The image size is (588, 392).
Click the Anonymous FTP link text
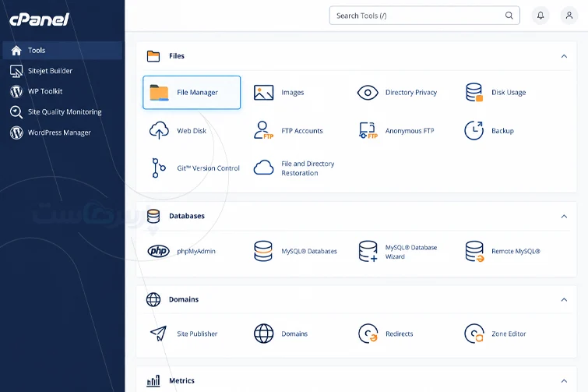pyautogui.click(x=410, y=131)
